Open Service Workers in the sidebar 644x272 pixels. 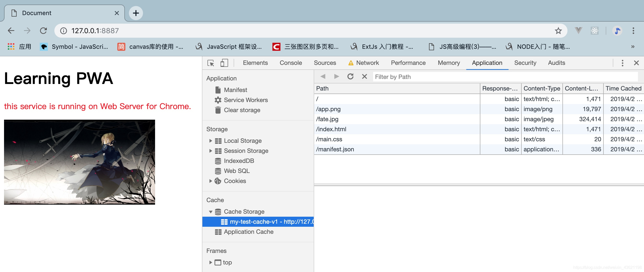click(245, 100)
